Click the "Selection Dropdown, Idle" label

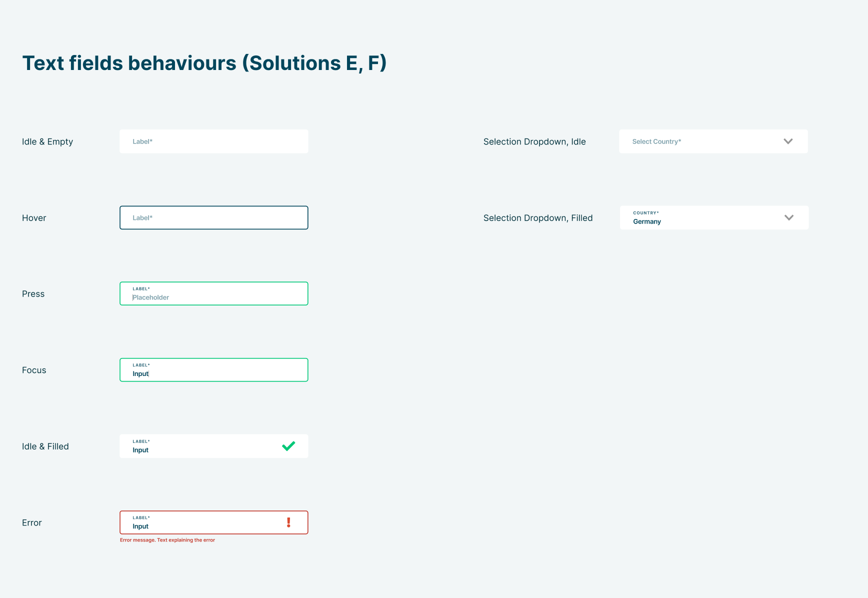click(x=534, y=141)
